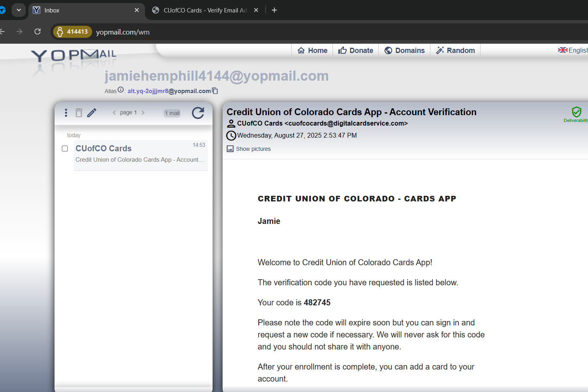Click the YOPmail logo
This screenshot has width=588, height=392.
(x=74, y=56)
